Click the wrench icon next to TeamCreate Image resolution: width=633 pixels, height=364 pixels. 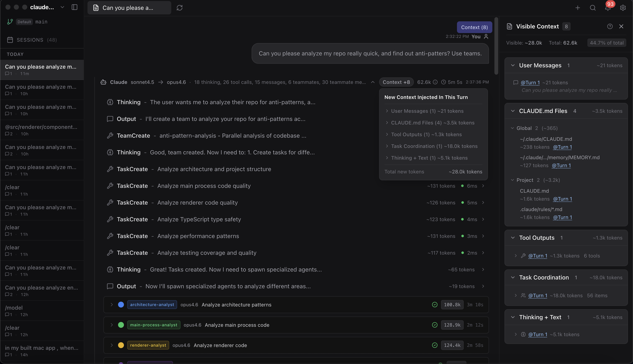pos(110,136)
